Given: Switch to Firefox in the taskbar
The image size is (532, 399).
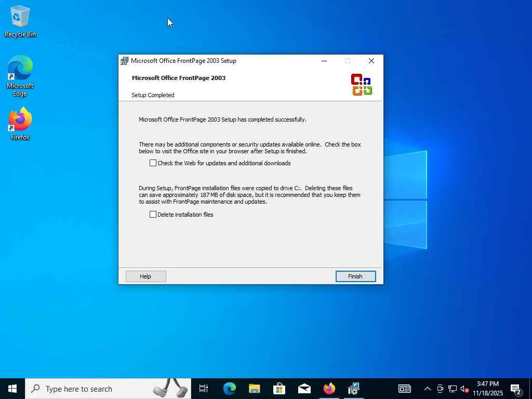Looking at the screenshot, I should [x=329, y=389].
